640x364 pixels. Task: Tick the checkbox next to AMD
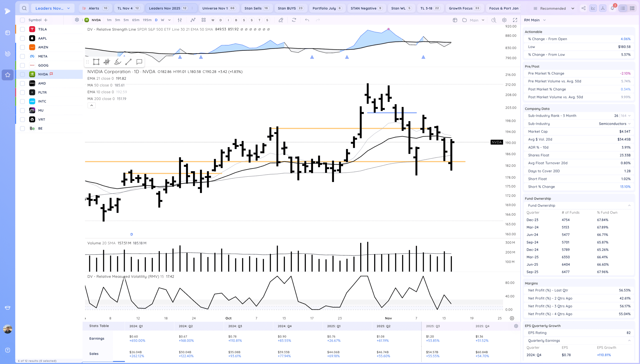click(x=22, y=83)
